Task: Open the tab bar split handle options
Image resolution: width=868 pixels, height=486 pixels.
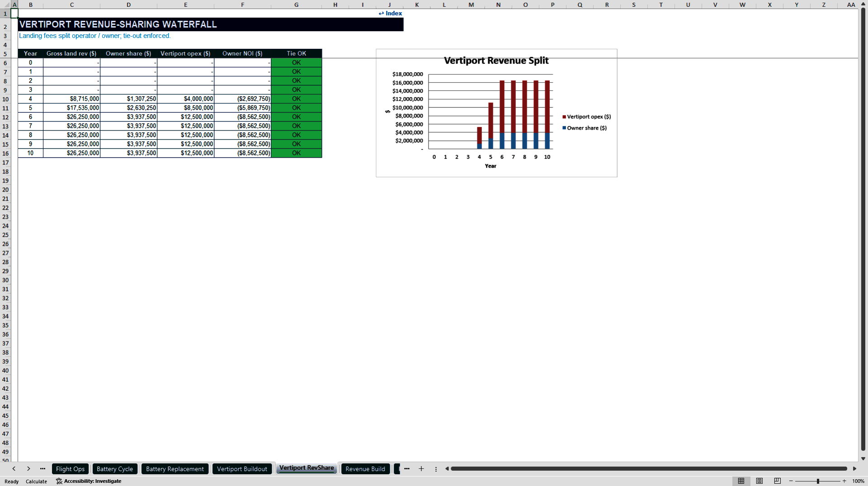Action: point(436,469)
